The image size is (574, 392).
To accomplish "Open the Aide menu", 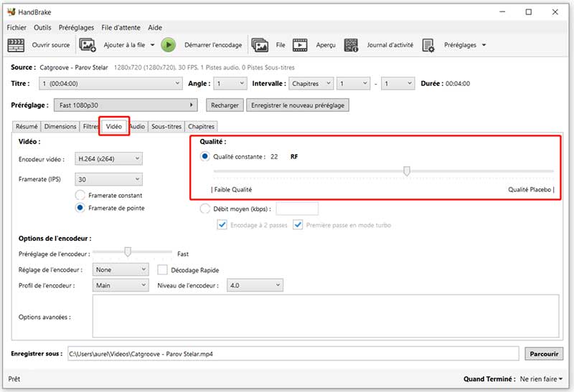I will pyautogui.click(x=155, y=27).
